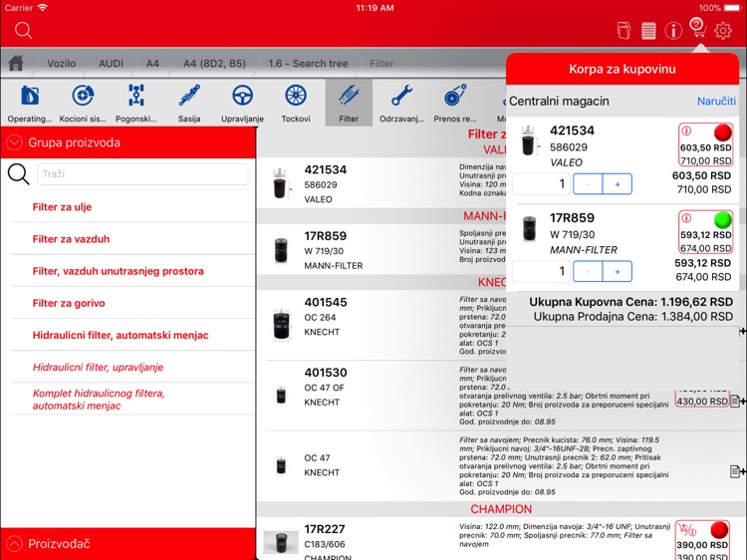Go to 1.6 - Search tree breadcrumb
This screenshot has width=747, height=560.
tap(308, 64)
